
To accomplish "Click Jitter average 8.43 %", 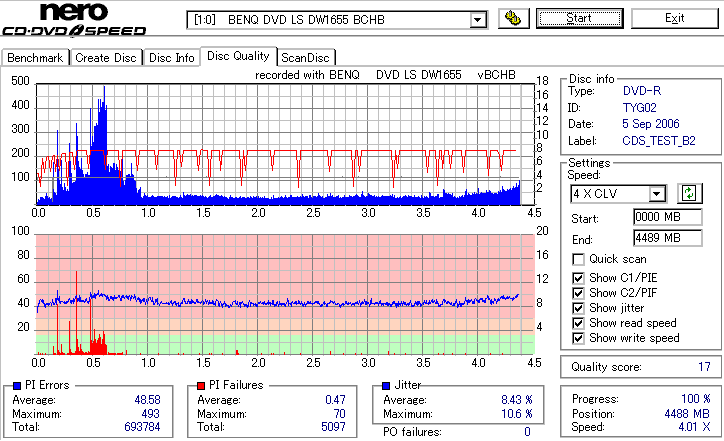I will [x=517, y=400].
